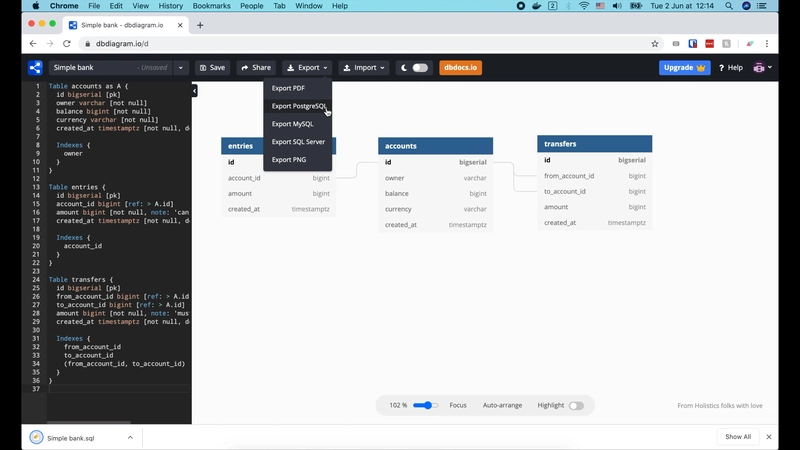Select the transfers table header
800x450 pixels.
point(594,144)
